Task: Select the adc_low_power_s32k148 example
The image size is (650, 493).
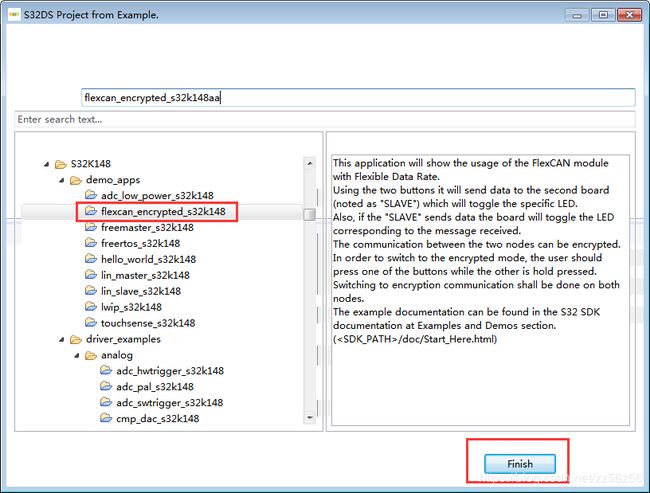Action: [x=157, y=195]
